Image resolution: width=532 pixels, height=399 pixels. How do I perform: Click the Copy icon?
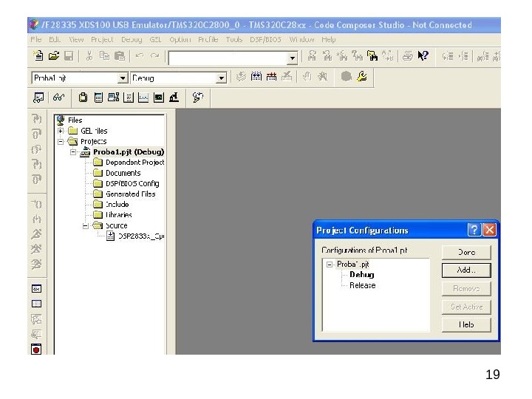point(104,55)
